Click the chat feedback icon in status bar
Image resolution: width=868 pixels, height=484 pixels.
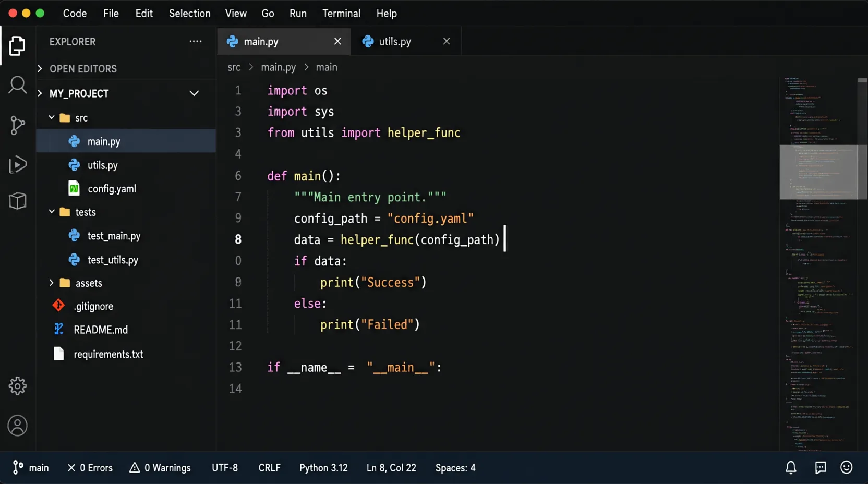pos(821,468)
